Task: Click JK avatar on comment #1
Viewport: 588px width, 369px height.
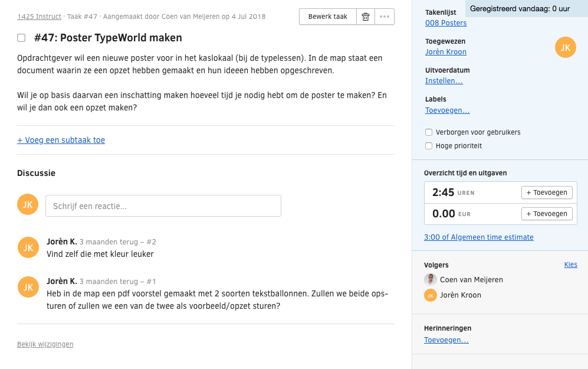Action: 28,287
